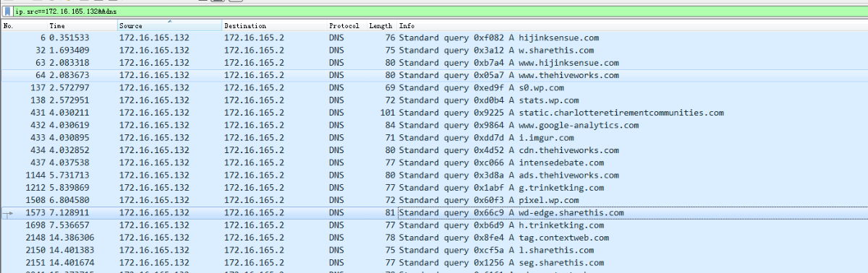This screenshot has height=273, width=868.
Task: Click packet number 437
Action: point(38,162)
